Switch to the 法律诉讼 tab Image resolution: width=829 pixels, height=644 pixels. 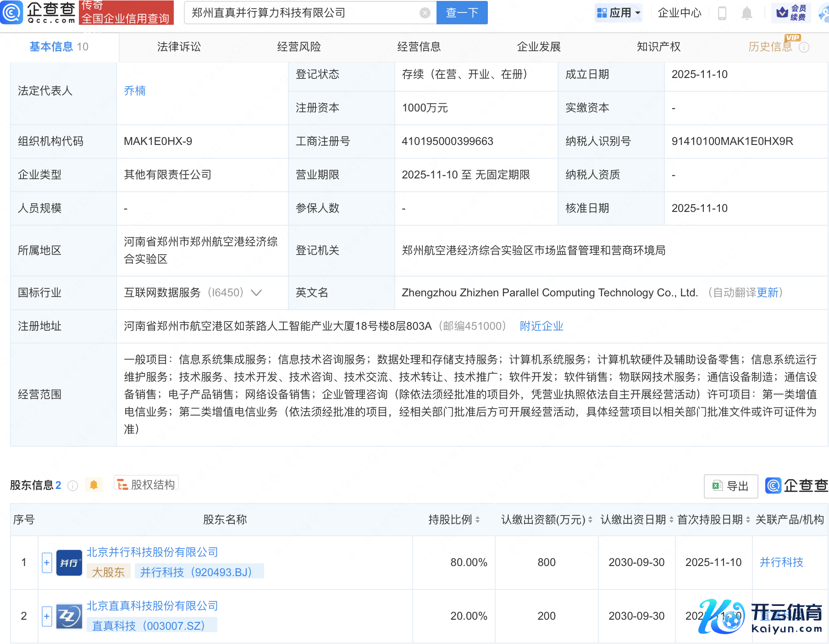pos(179,47)
